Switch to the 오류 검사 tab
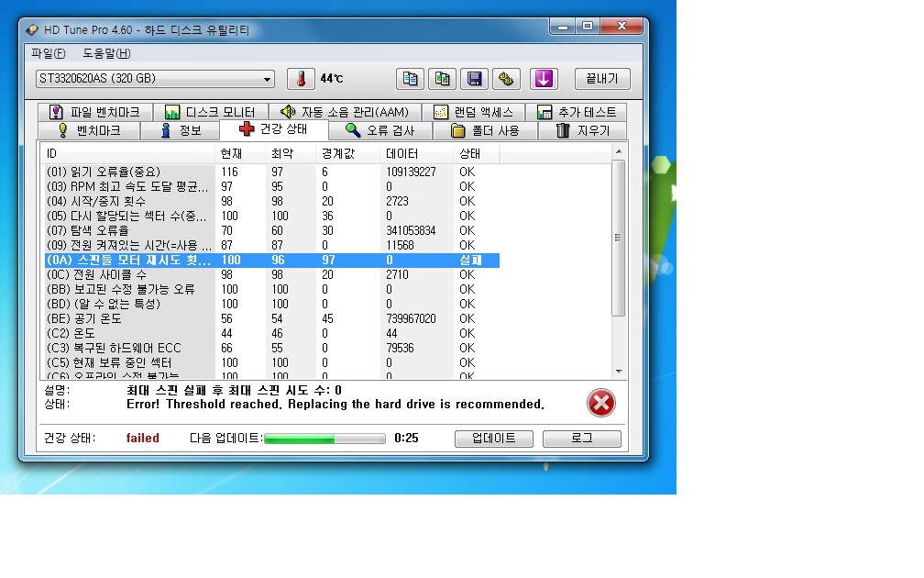Image resolution: width=924 pixels, height=578 pixels. coord(380,130)
